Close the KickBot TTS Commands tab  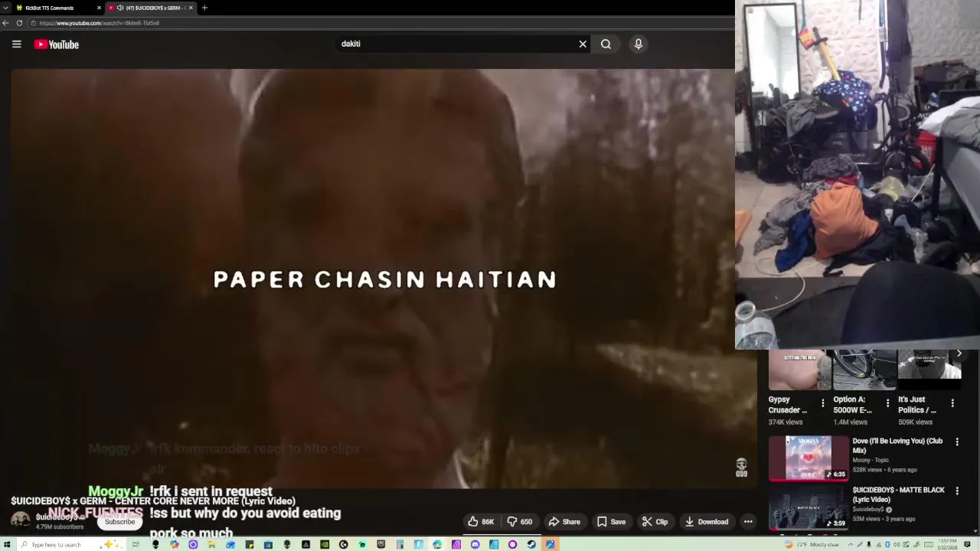click(99, 8)
